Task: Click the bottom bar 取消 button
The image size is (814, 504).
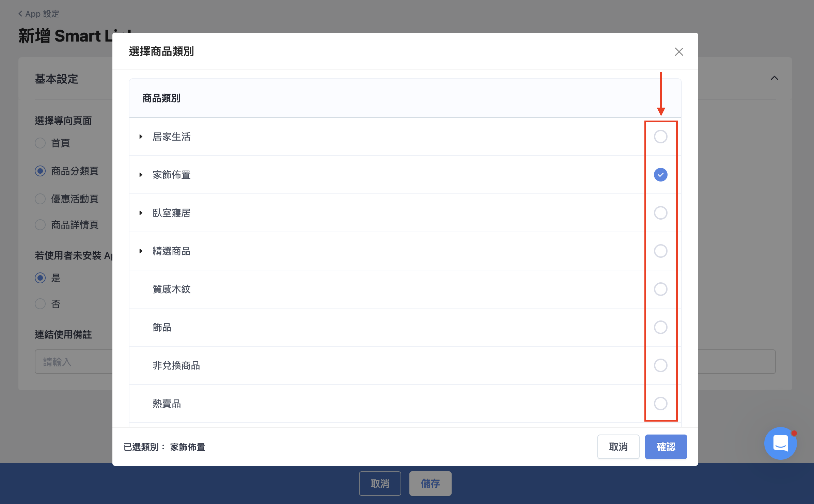Action: [380, 484]
